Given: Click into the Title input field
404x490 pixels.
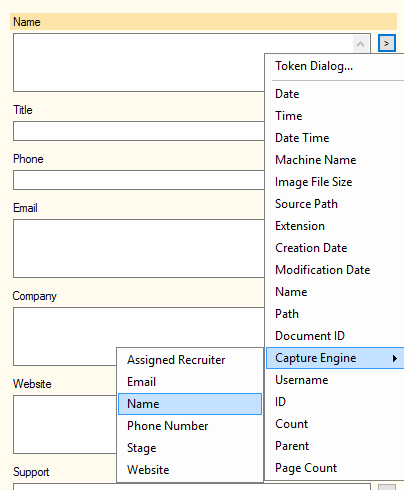Looking at the screenshot, I should [x=139, y=131].
